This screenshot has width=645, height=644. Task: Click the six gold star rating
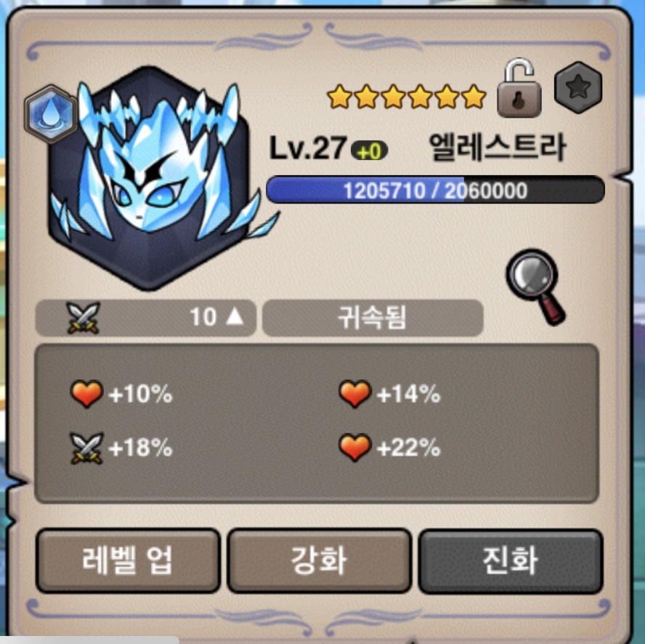407,97
